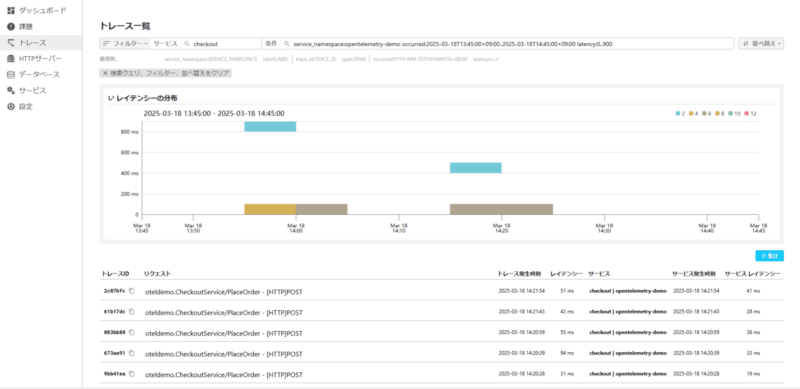Click the サービス gears icon
This screenshot has height=389, width=800.
11,90
